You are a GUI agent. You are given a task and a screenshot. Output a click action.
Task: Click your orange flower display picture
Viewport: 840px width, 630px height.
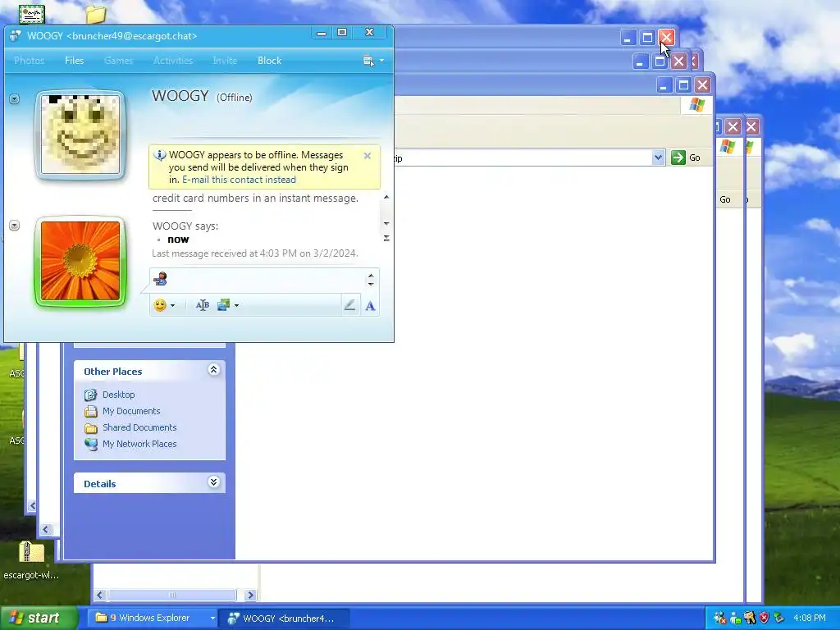tap(80, 261)
